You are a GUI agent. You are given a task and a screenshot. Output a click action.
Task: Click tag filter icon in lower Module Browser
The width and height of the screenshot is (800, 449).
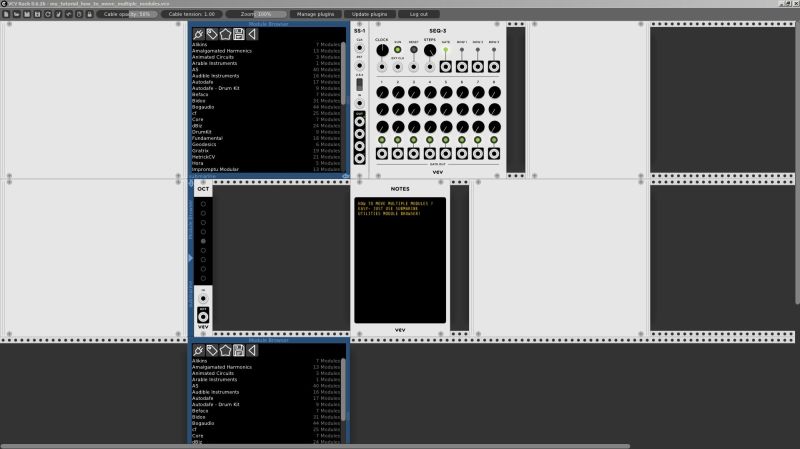point(212,351)
